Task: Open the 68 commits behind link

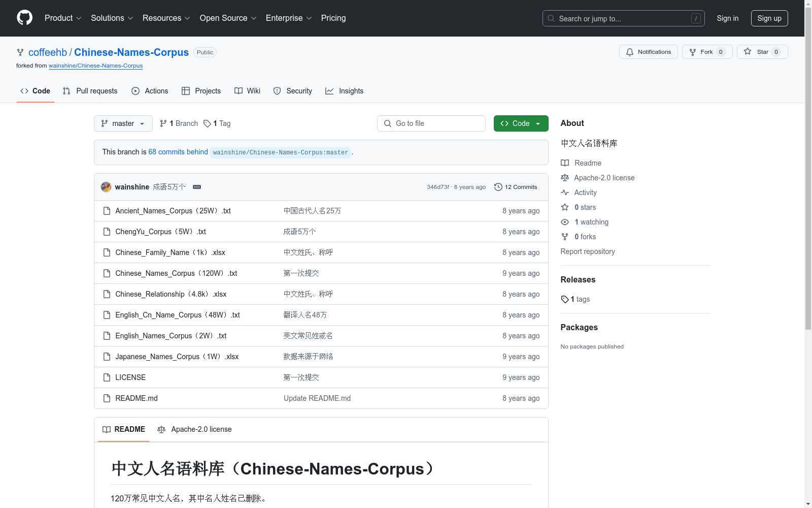Action: point(178,152)
